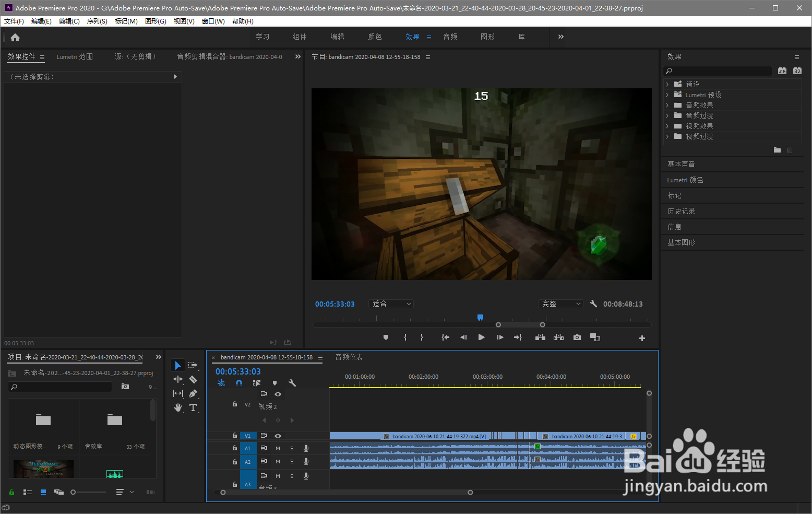The image size is (812, 514).
Task: Select the Slip tool
Action: (x=178, y=393)
